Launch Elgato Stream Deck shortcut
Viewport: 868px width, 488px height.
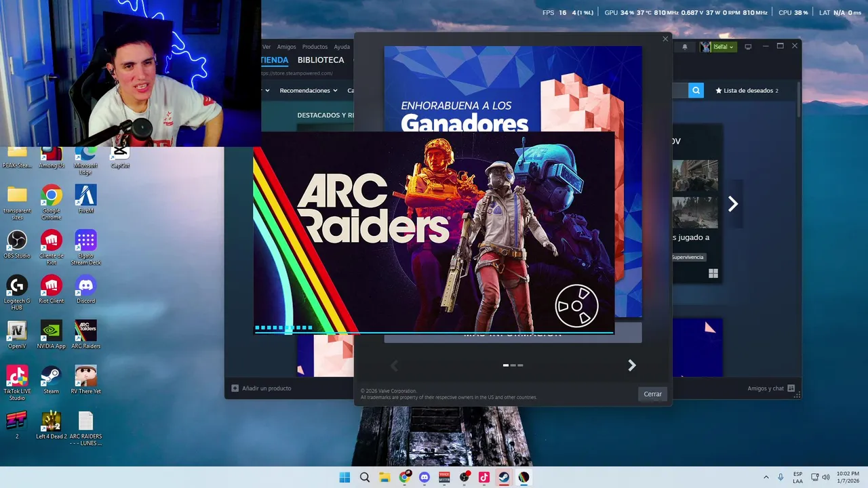click(85, 247)
